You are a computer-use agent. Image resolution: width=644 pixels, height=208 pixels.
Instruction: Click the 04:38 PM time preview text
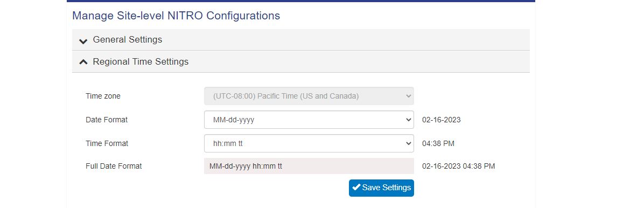coord(438,143)
